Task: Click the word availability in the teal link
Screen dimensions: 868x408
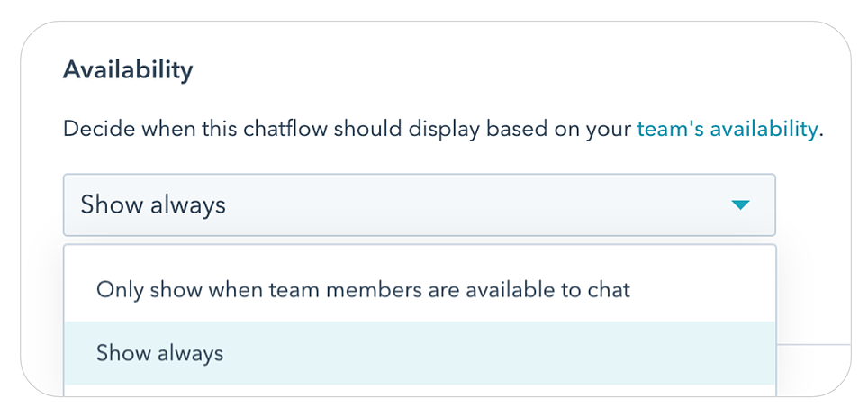Action: point(764,129)
